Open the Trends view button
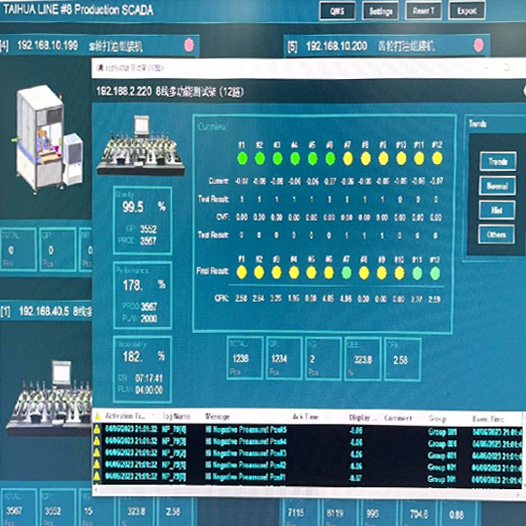The image size is (526, 526). pos(498,161)
